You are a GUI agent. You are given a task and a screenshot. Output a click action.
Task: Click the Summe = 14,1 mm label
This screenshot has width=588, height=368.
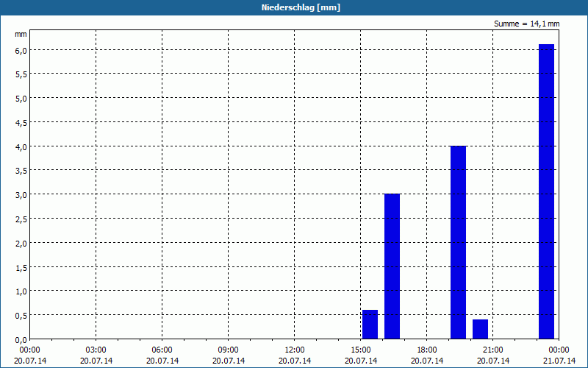point(526,24)
